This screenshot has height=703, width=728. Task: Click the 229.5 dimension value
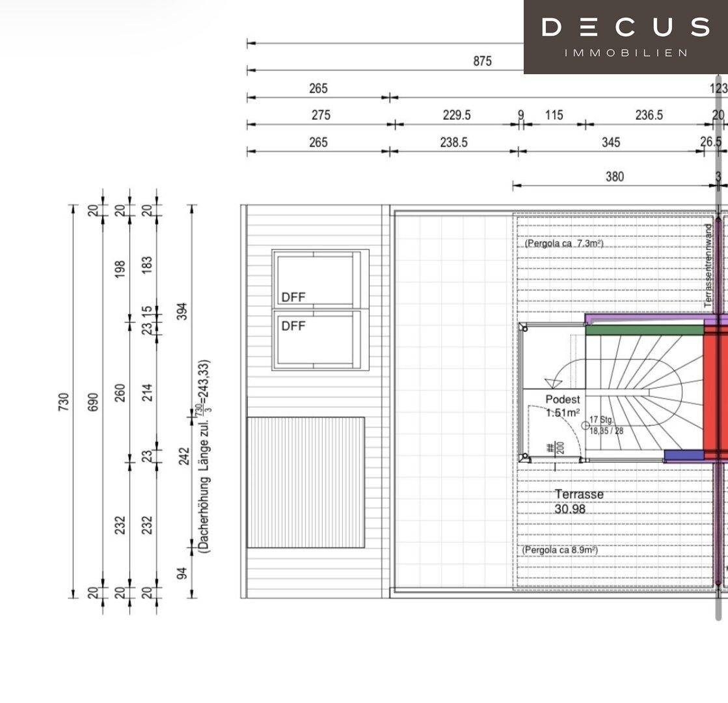(x=457, y=115)
